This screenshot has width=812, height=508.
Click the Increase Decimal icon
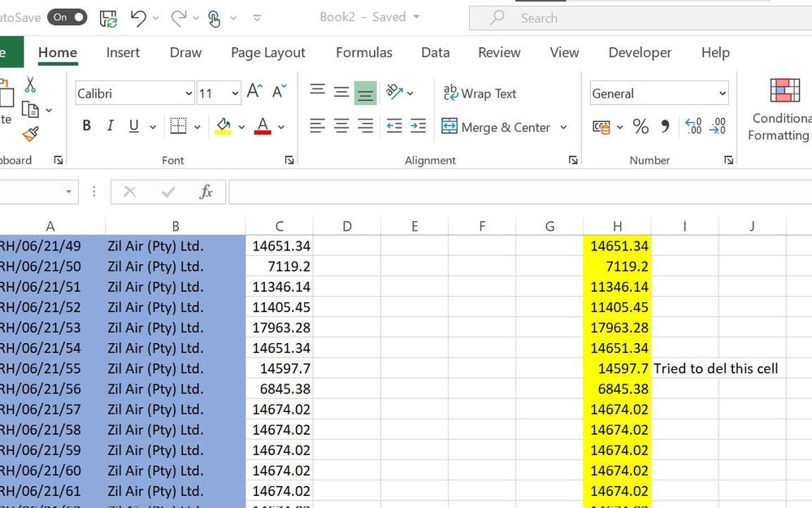click(693, 128)
